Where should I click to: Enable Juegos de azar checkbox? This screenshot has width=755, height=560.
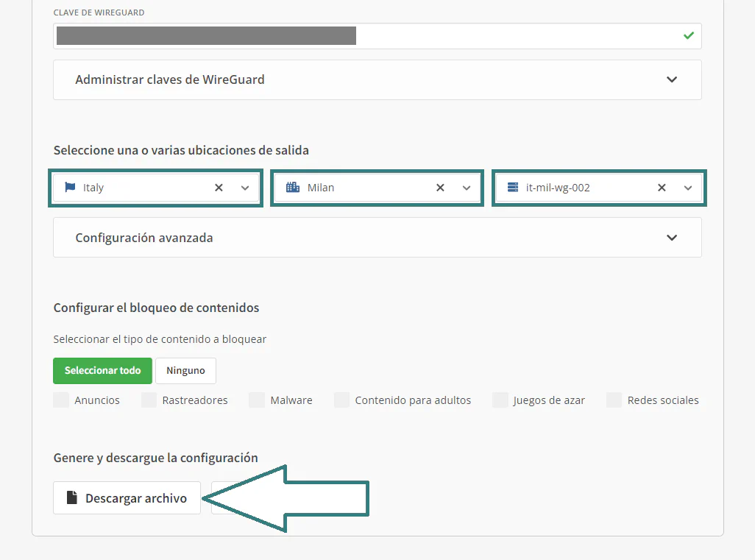coord(500,400)
